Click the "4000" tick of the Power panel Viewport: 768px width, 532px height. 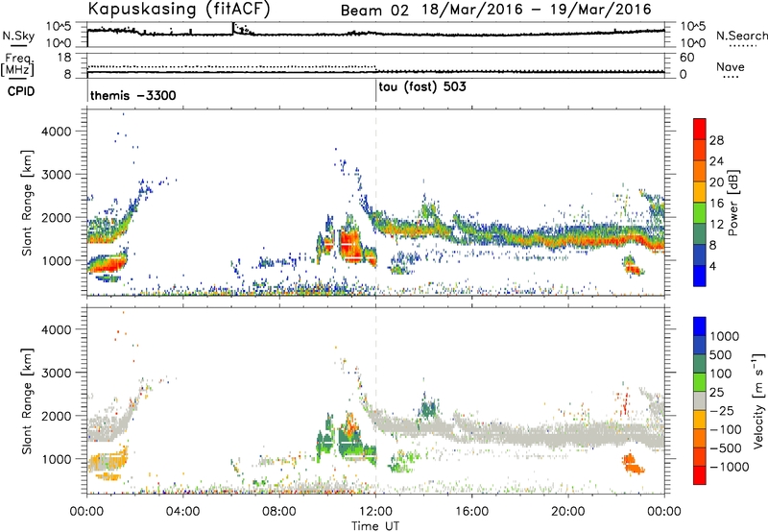pyautogui.click(x=56, y=132)
